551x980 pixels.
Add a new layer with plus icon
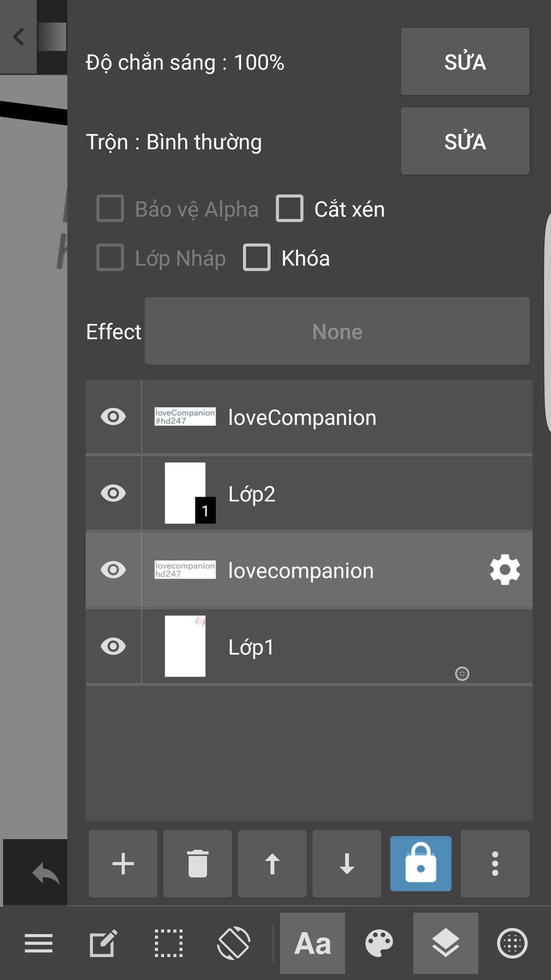click(123, 864)
